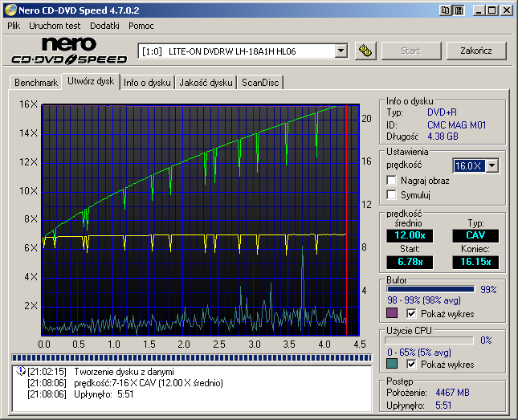The width and height of the screenshot is (518, 420).
Task: Click the Koniec 16.15x value box
Action: click(475, 262)
